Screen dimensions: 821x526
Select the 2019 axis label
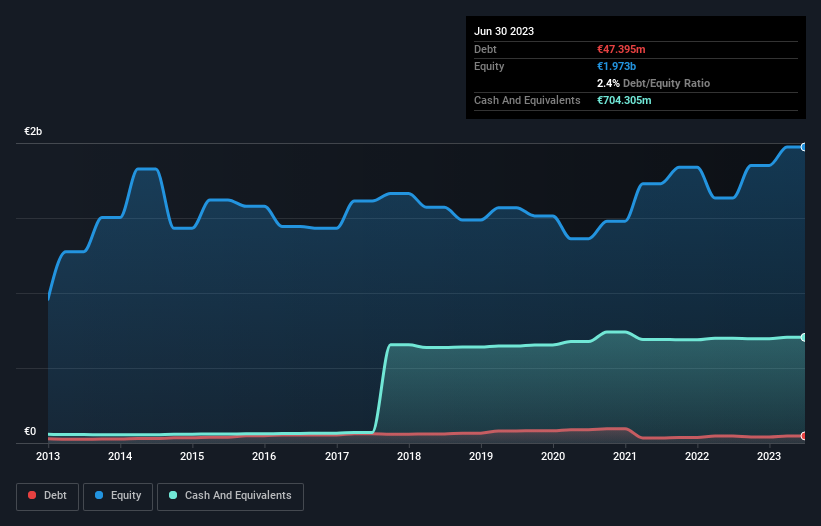[x=481, y=456]
